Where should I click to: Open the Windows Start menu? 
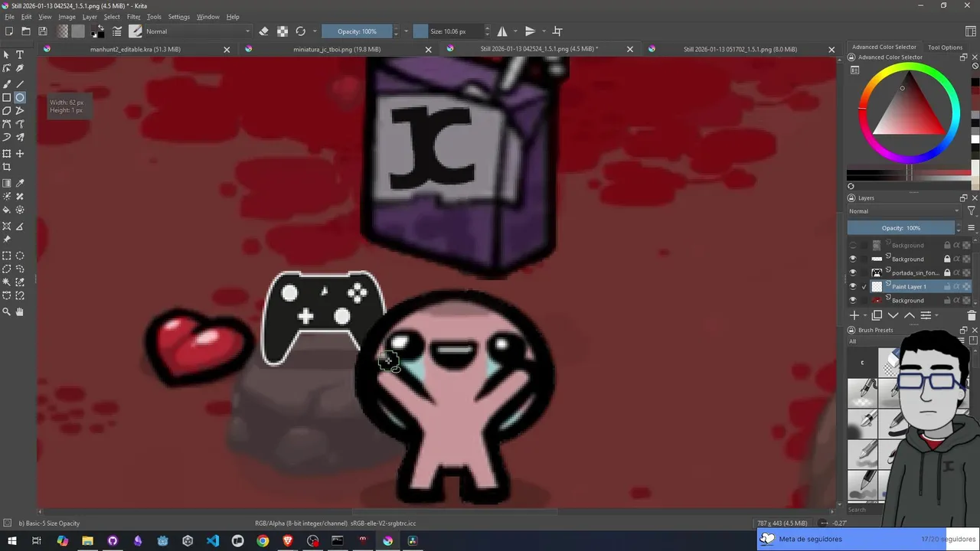coord(11,541)
